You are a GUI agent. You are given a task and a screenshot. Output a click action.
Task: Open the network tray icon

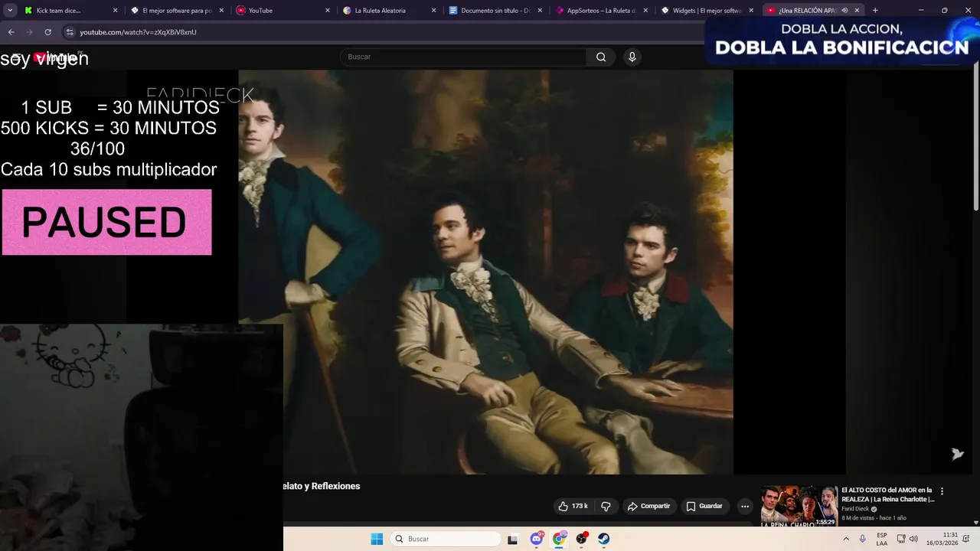pos(901,539)
